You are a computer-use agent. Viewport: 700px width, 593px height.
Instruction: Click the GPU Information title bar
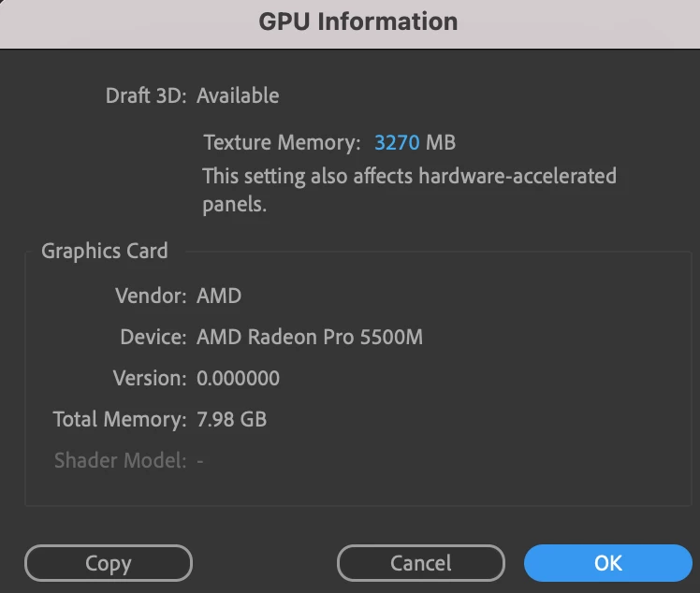pos(350,22)
